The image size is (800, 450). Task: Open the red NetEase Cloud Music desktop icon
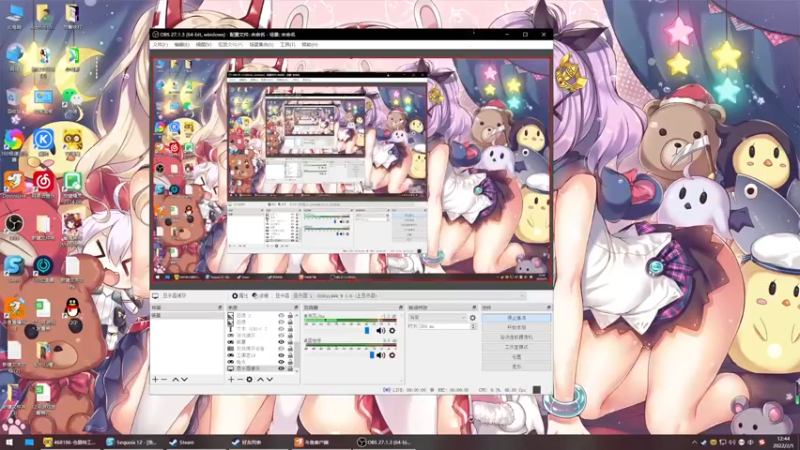(x=44, y=184)
